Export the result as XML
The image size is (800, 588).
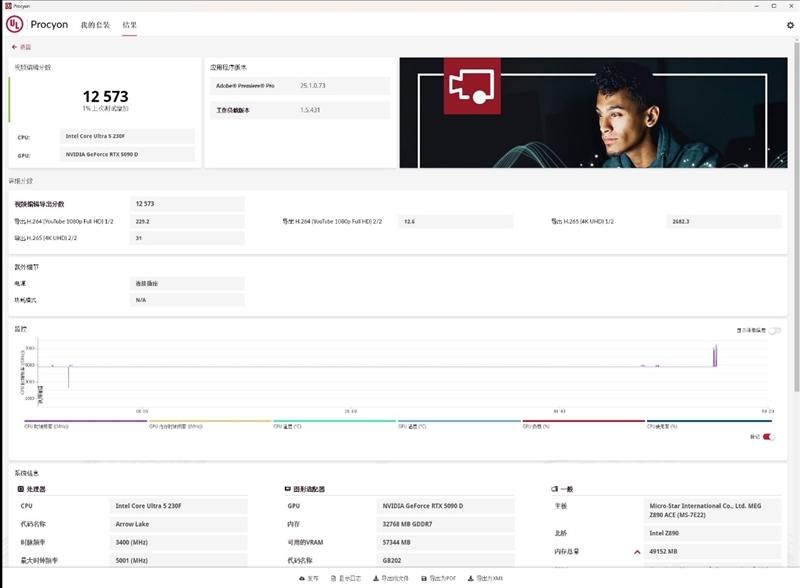click(485, 578)
